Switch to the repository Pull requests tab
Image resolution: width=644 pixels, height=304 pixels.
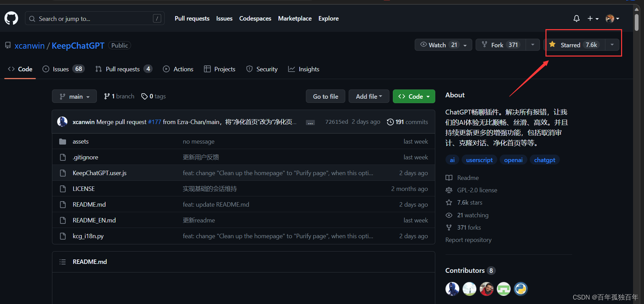pos(124,69)
